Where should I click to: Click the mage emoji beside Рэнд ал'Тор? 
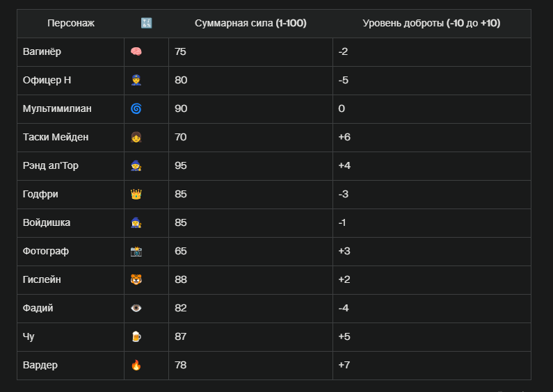136,165
